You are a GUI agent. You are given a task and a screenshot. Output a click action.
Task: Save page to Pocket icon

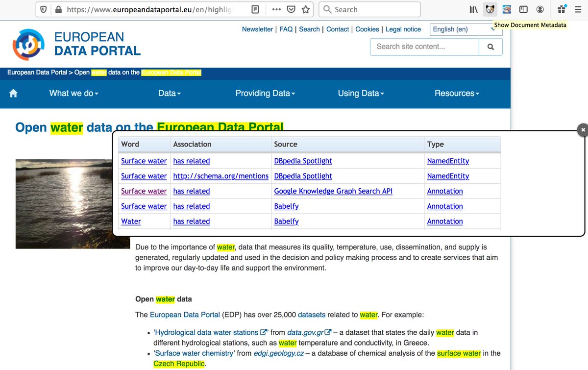click(x=291, y=9)
